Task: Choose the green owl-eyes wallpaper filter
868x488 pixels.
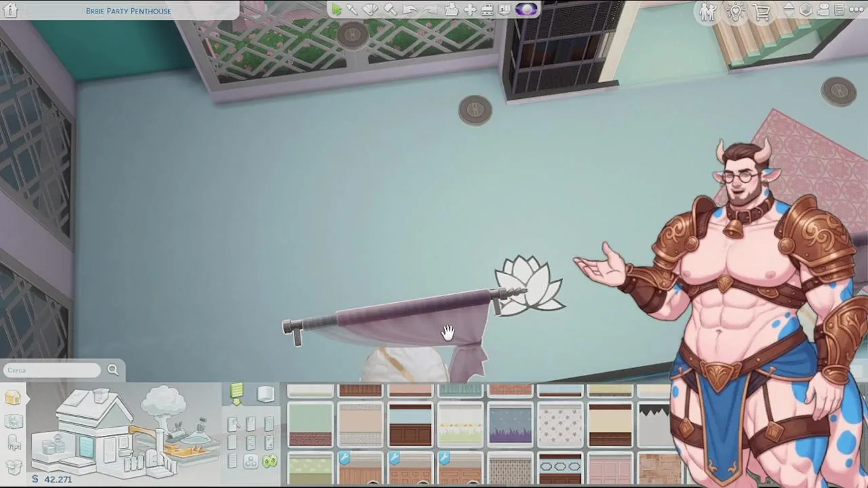Action: click(x=270, y=461)
